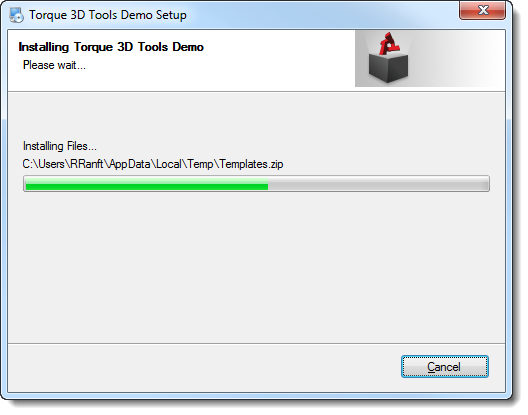Click the 'C:\Users\RRanft' part of the path

click(x=65, y=166)
